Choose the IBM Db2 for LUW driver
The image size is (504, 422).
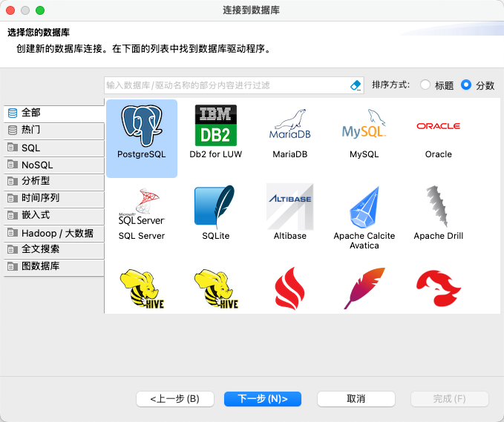pos(216,132)
